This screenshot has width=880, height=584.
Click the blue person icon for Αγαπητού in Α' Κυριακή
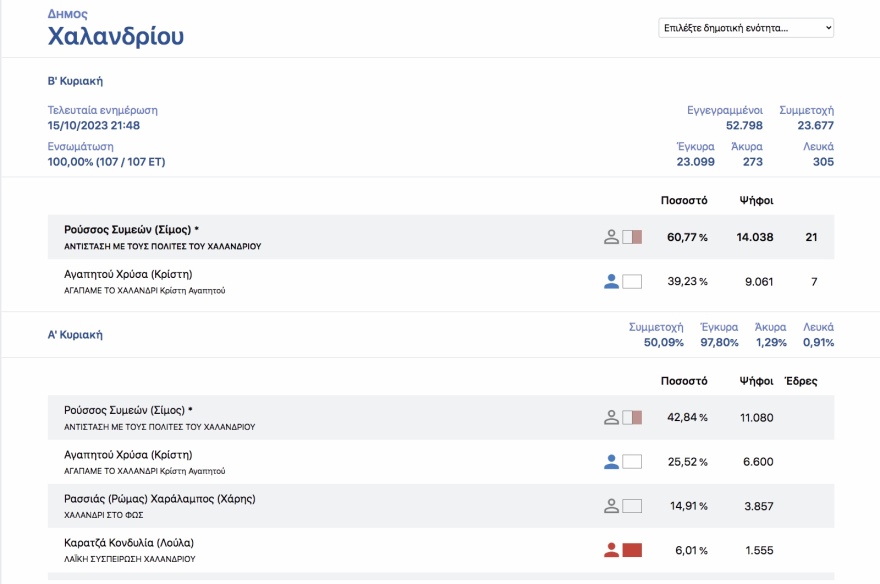click(611, 462)
